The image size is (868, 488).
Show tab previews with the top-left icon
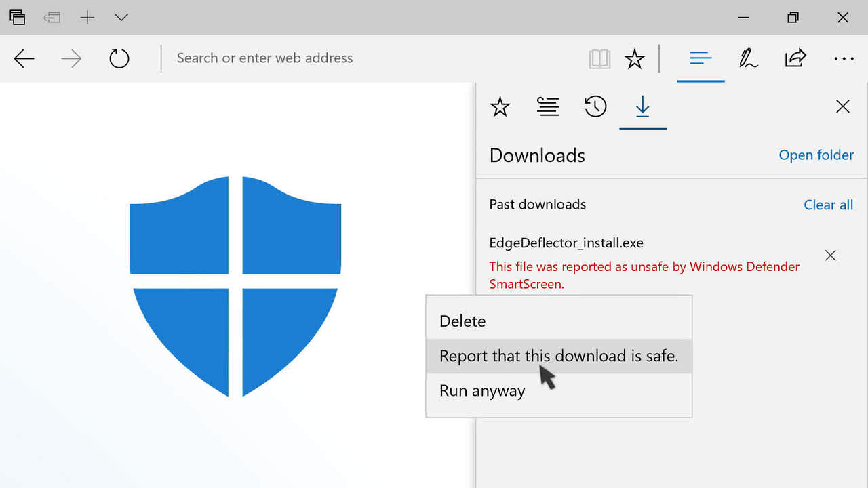pos(17,17)
